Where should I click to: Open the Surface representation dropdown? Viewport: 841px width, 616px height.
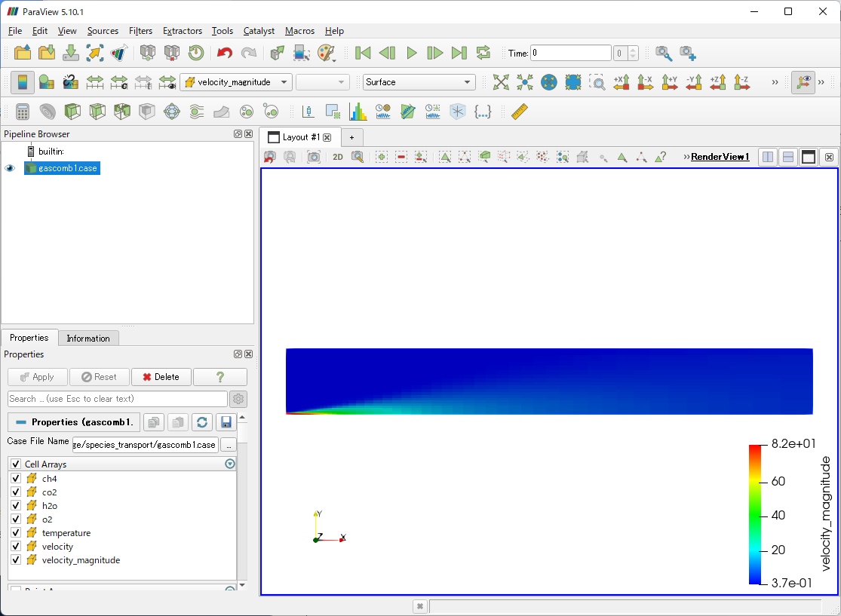click(x=419, y=82)
